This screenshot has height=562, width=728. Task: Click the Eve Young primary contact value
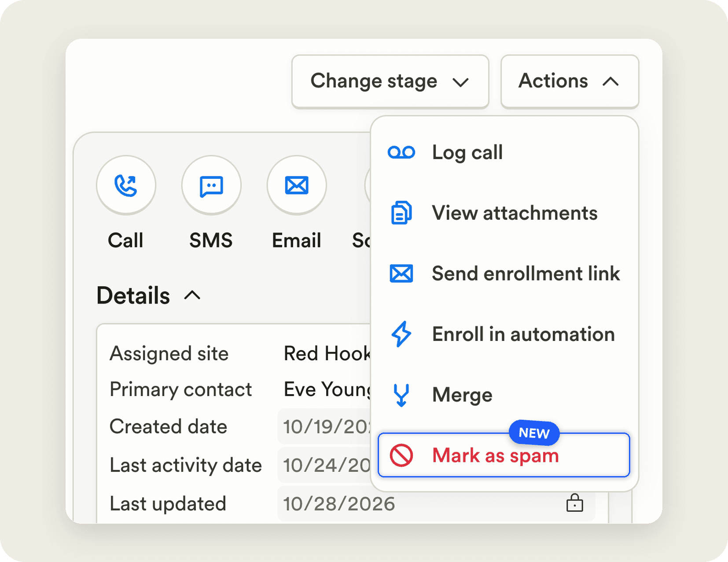[x=327, y=390]
